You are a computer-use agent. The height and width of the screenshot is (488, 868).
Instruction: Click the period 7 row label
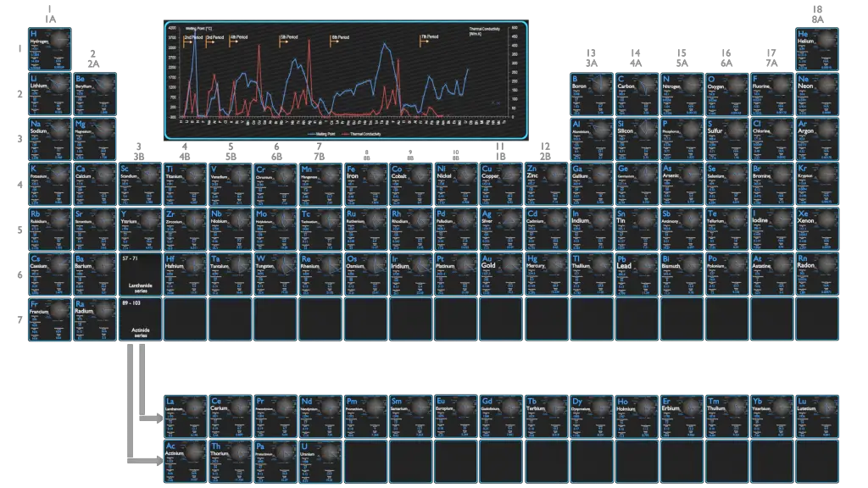tap(19, 319)
